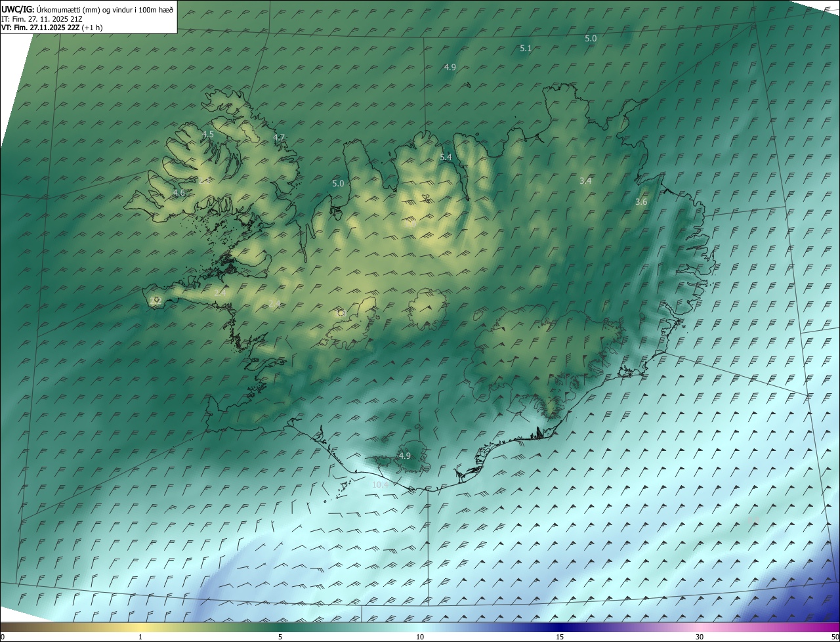Image resolution: width=840 pixels, height=642 pixels.
Task: Click the '15' tick label on the color scale
Action: (x=560, y=637)
